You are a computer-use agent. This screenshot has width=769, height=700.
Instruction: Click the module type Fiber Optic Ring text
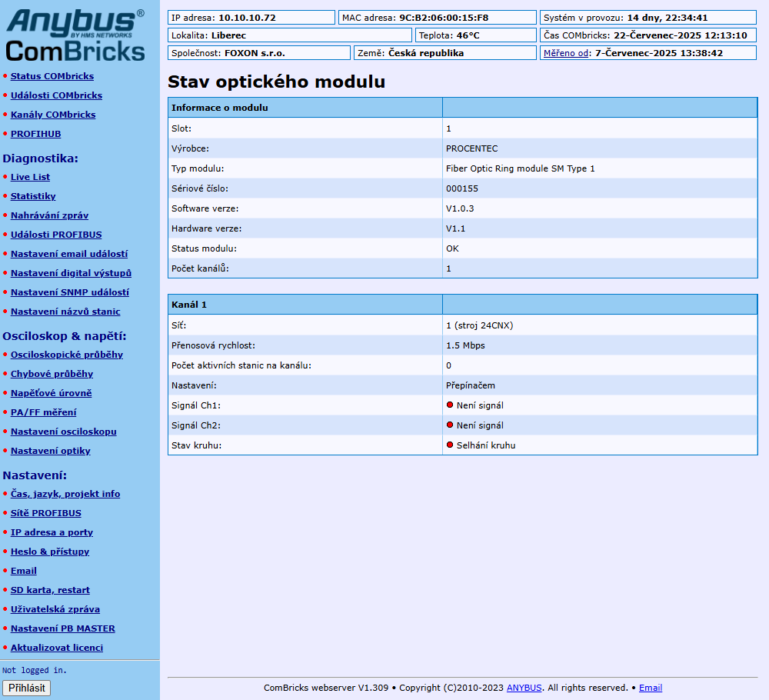(x=521, y=168)
